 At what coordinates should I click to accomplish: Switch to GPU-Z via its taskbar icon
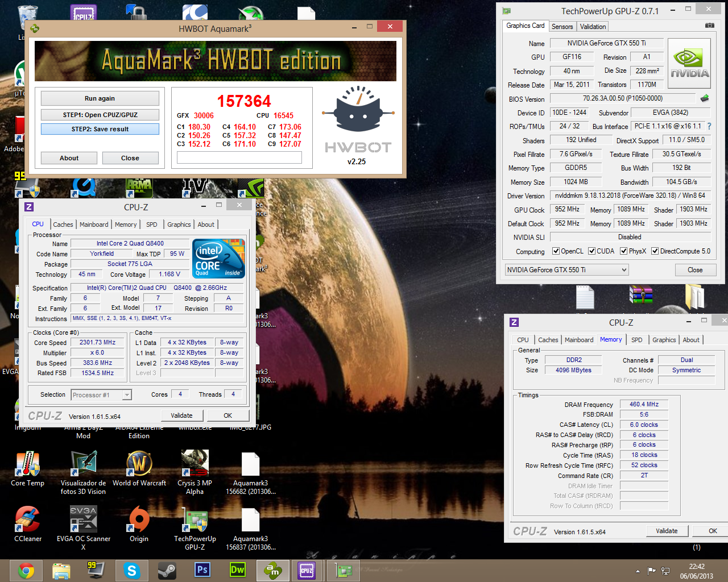[344, 571]
